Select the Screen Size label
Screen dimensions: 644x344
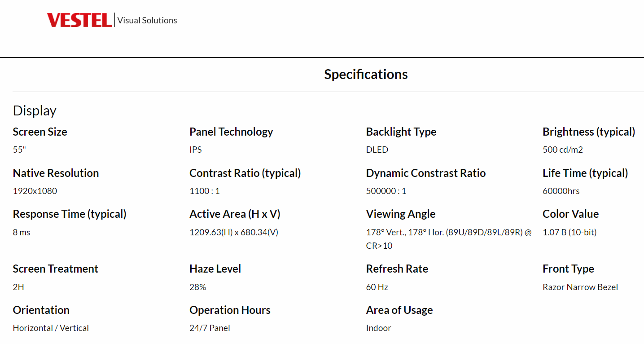coord(40,132)
